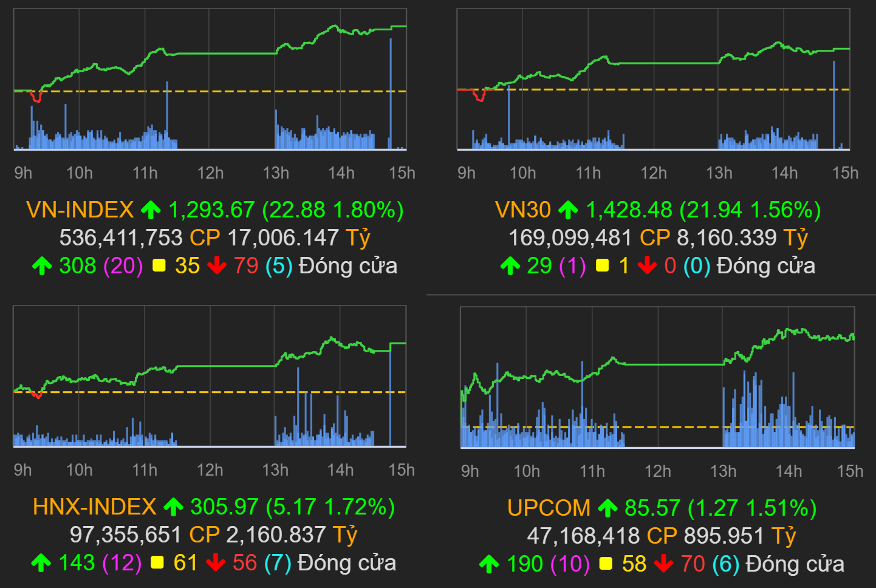Image resolution: width=876 pixels, height=588 pixels.
Task: Click floor count (5) in VN-INDEX row
Action: coord(279,266)
